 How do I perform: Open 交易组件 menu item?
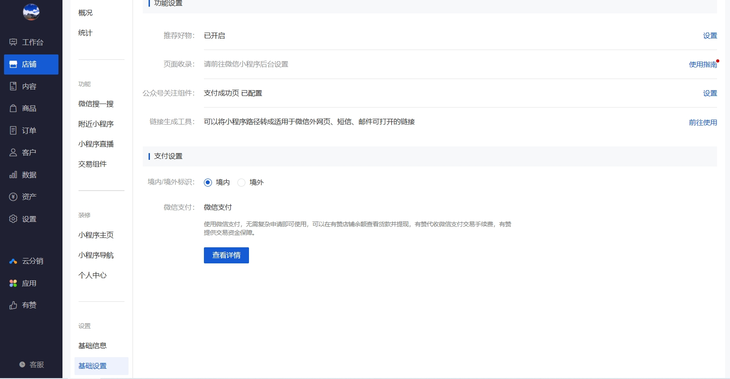92,164
